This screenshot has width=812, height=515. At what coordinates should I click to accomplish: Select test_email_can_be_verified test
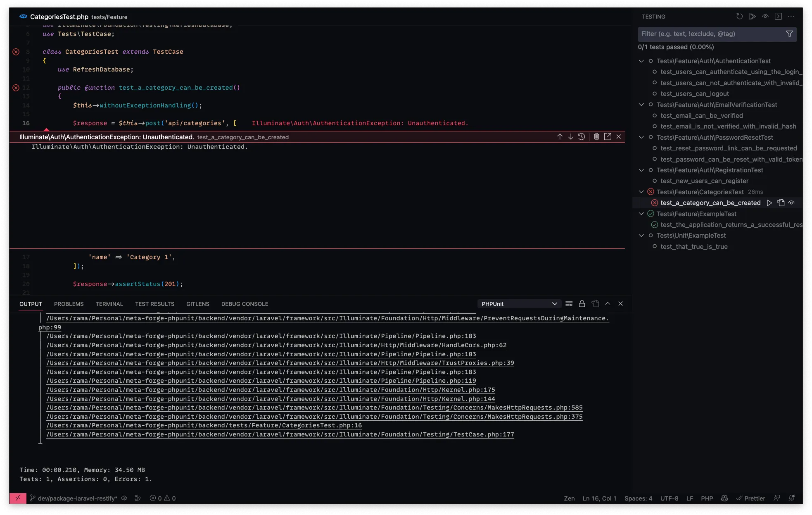point(701,116)
